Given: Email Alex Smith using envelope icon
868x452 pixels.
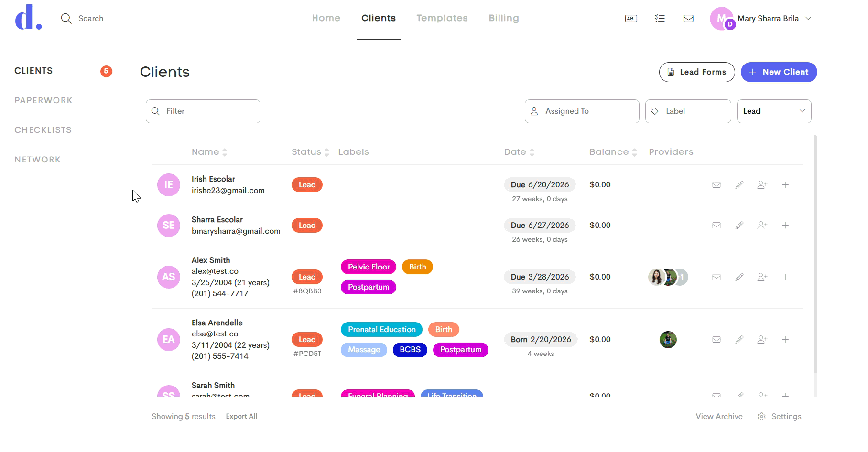Looking at the screenshot, I should click(716, 277).
